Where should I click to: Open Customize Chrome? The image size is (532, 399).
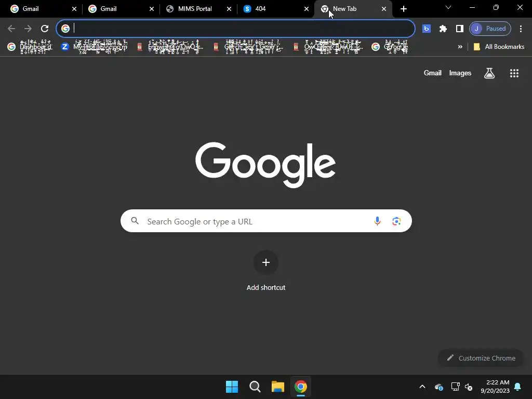[481, 358]
